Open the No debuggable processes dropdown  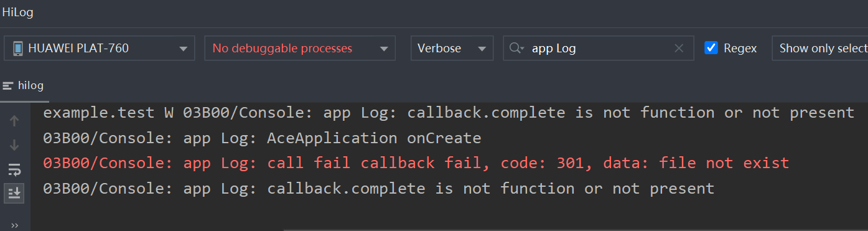coord(300,48)
